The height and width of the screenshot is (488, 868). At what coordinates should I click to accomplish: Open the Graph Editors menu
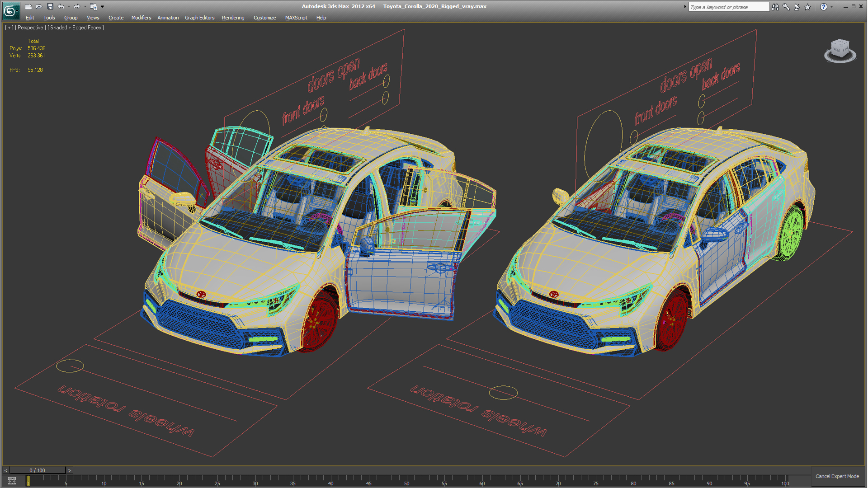pyautogui.click(x=199, y=18)
